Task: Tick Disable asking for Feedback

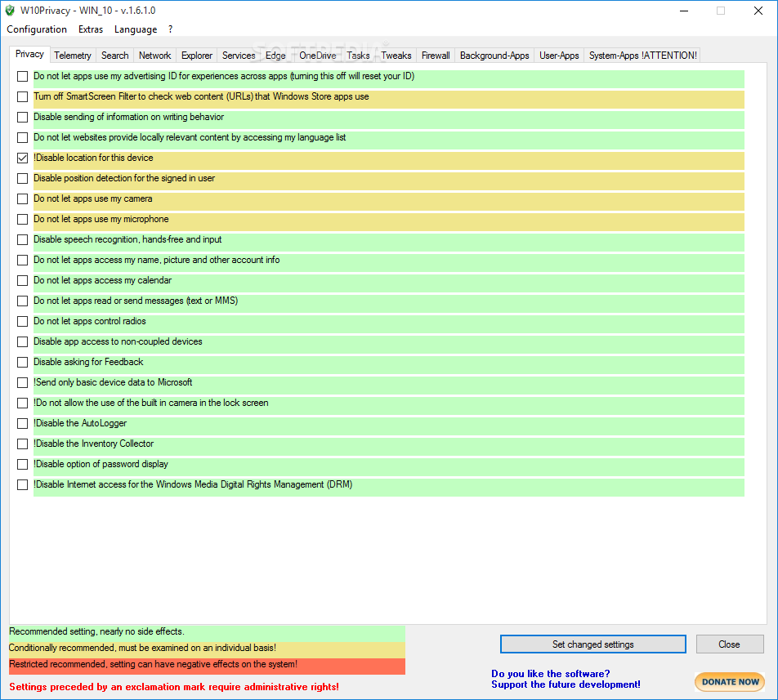Action: 22,363
